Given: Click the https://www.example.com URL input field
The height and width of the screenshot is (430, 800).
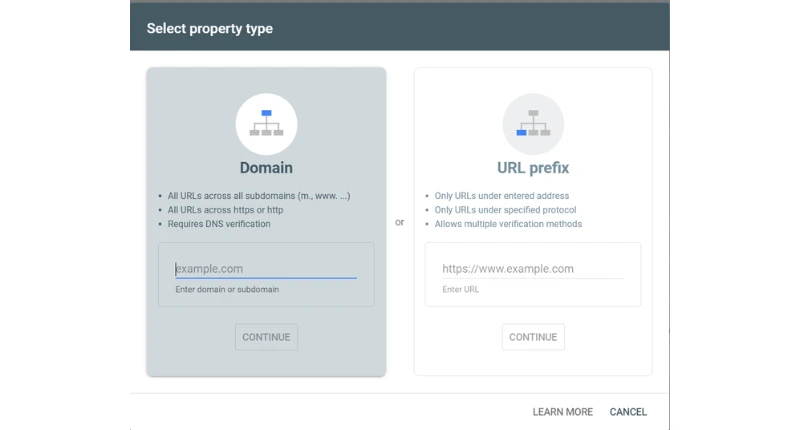Looking at the screenshot, I should tap(533, 268).
